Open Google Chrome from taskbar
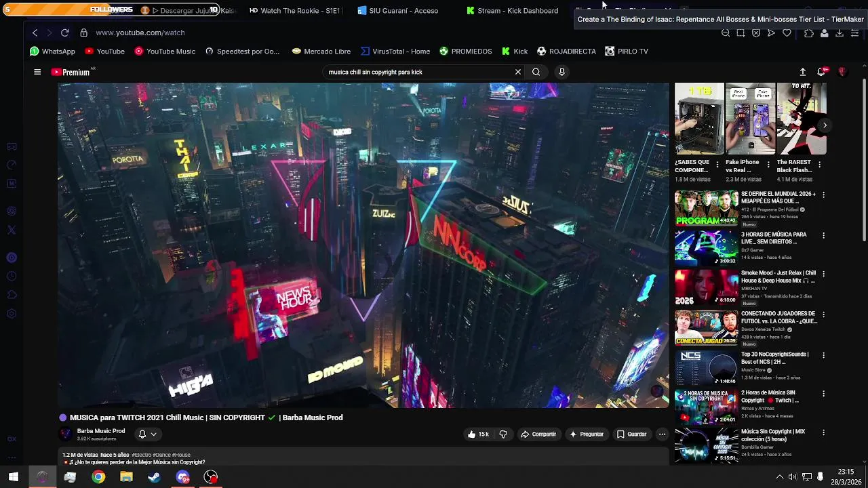The height and width of the screenshot is (488, 868). point(98,477)
